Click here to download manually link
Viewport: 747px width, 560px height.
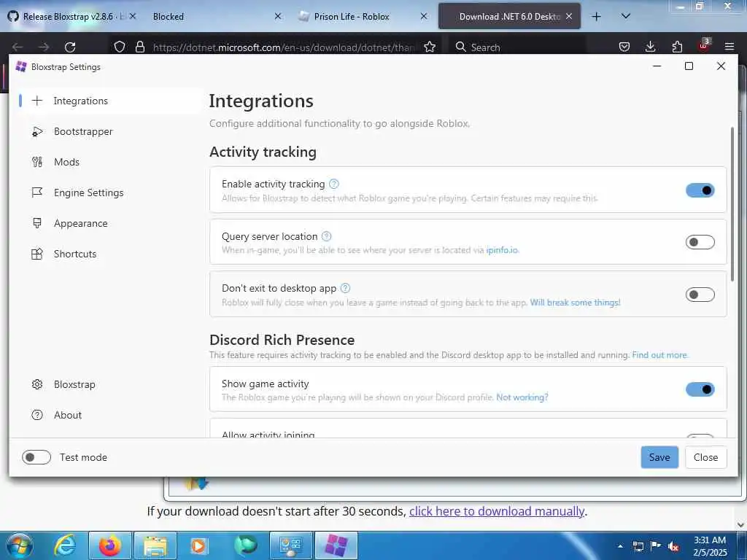[497, 511]
